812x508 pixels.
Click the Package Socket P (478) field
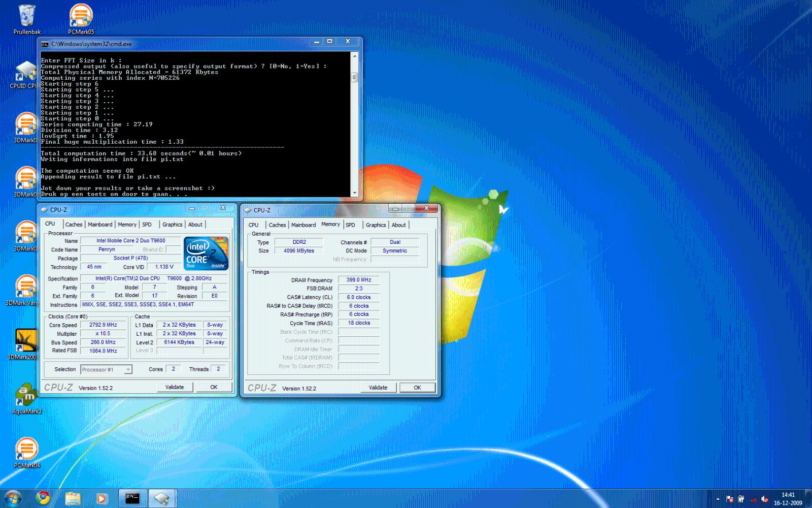click(x=130, y=258)
